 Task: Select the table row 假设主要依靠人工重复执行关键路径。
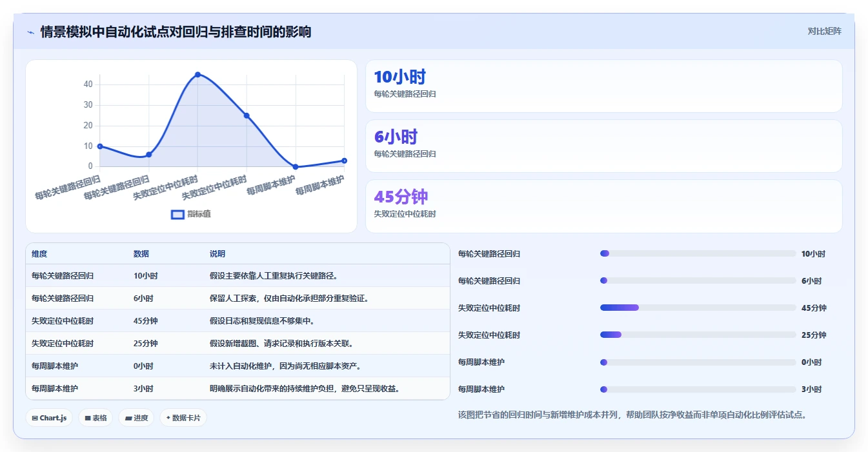click(237, 276)
